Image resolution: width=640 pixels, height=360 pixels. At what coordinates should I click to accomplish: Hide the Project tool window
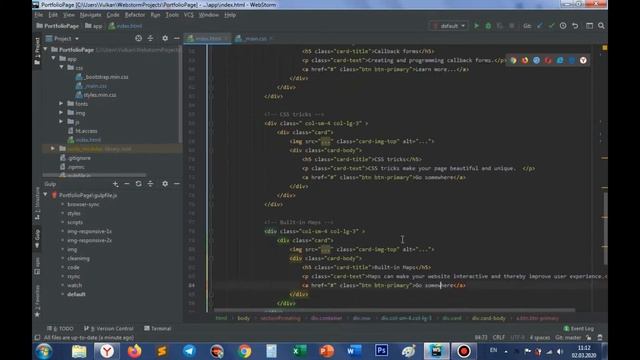[176, 38]
